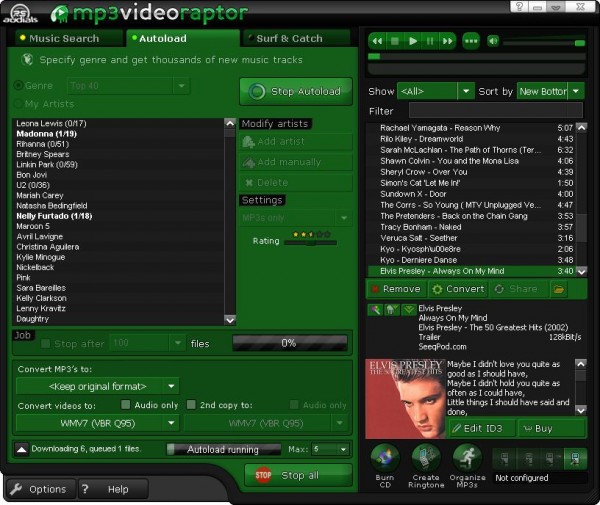
Task: Convert the selected track
Action: (458, 289)
